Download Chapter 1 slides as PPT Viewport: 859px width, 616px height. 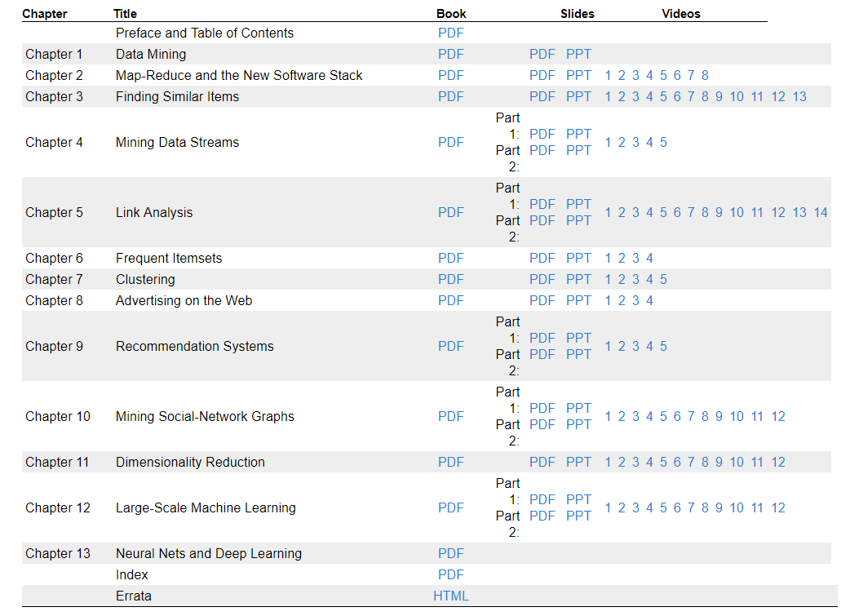click(x=578, y=55)
